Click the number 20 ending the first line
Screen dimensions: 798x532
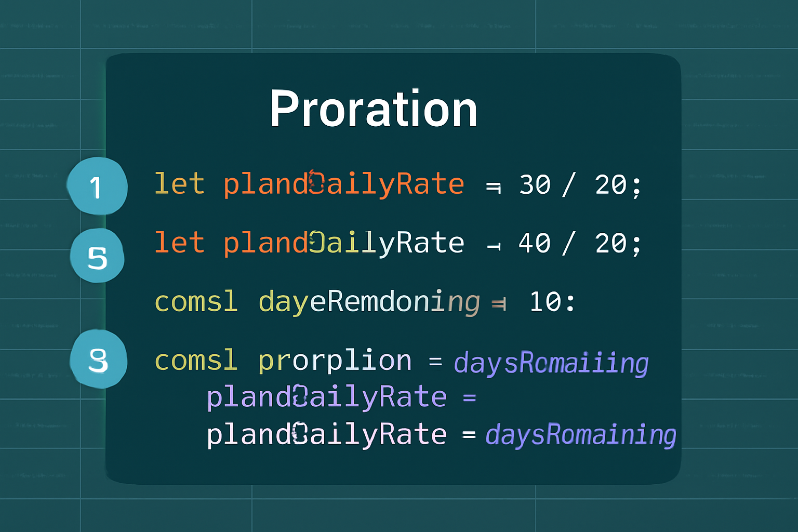611,185
